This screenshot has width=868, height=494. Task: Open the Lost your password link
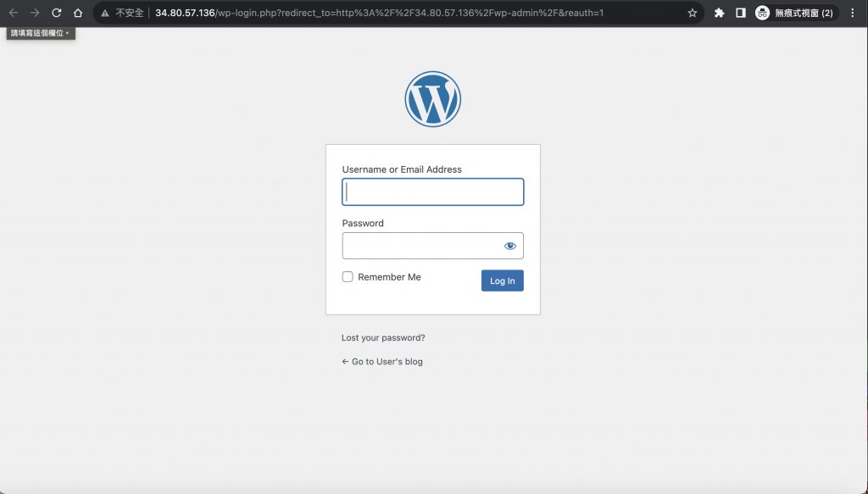pos(383,337)
